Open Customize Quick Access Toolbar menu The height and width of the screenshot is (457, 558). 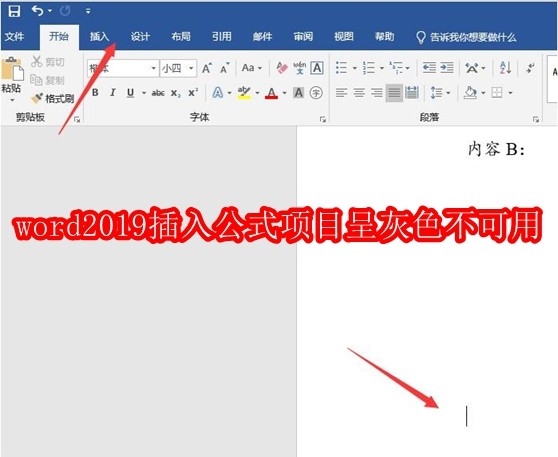pyautogui.click(x=88, y=11)
